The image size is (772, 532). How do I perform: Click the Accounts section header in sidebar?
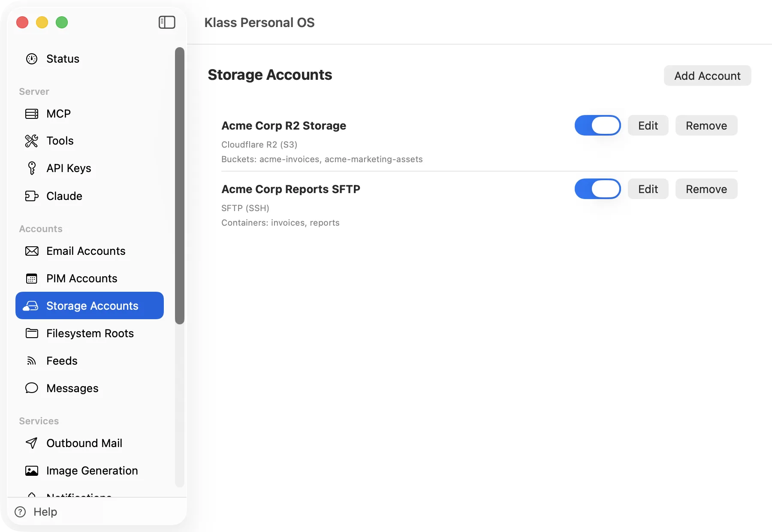(x=41, y=229)
